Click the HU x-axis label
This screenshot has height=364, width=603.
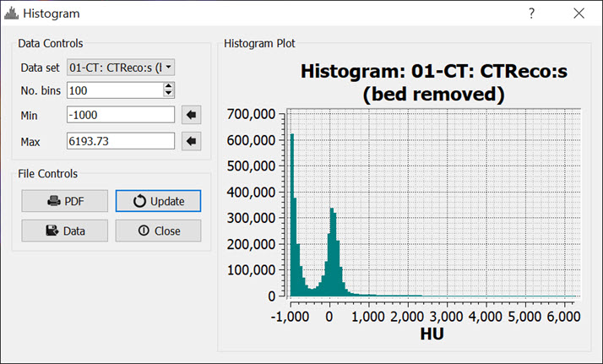point(432,334)
